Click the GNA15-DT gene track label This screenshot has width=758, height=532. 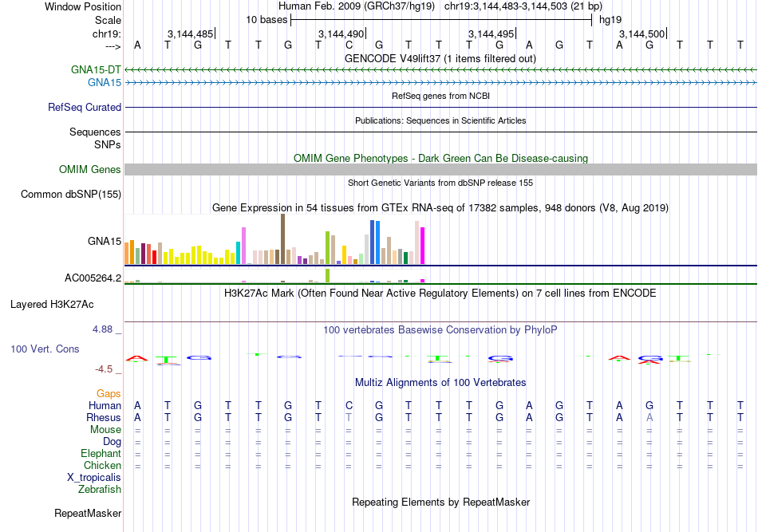click(96, 69)
